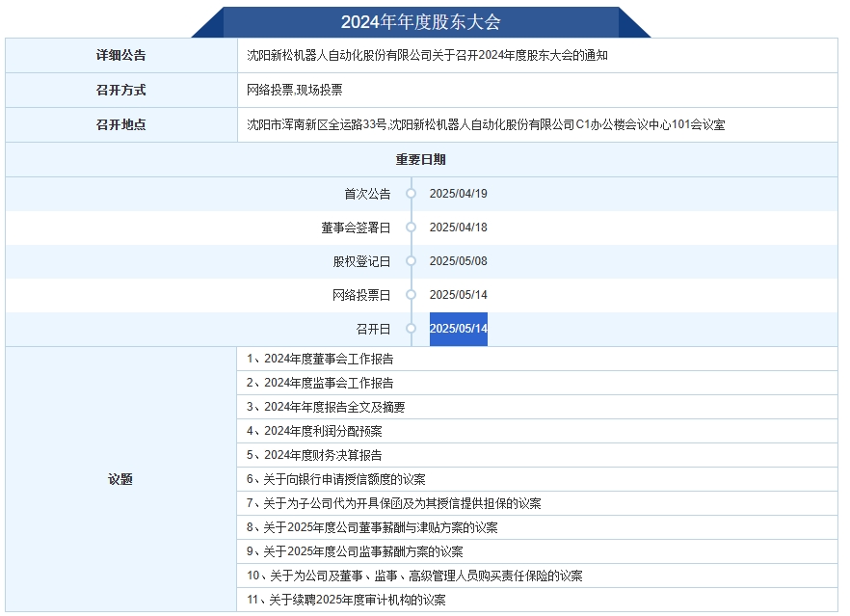Select agenda item 4、2024年度利润分配预案
The width and height of the screenshot is (850, 616).
pyautogui.click(x=314, y=431)
